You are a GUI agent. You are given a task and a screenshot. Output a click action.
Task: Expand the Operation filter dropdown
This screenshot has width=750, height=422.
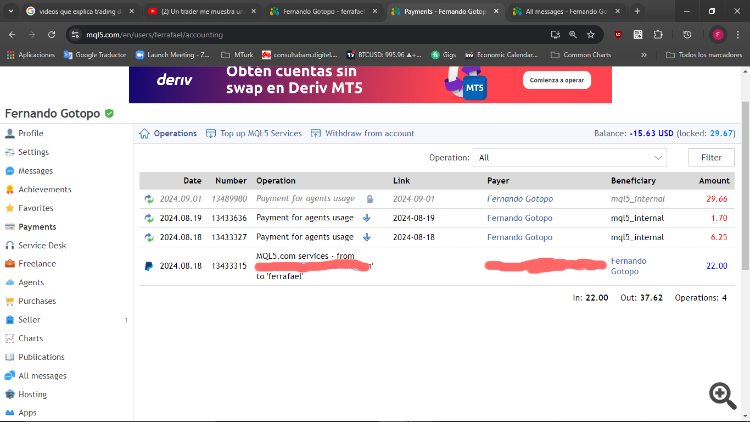[x=569, y=157]
